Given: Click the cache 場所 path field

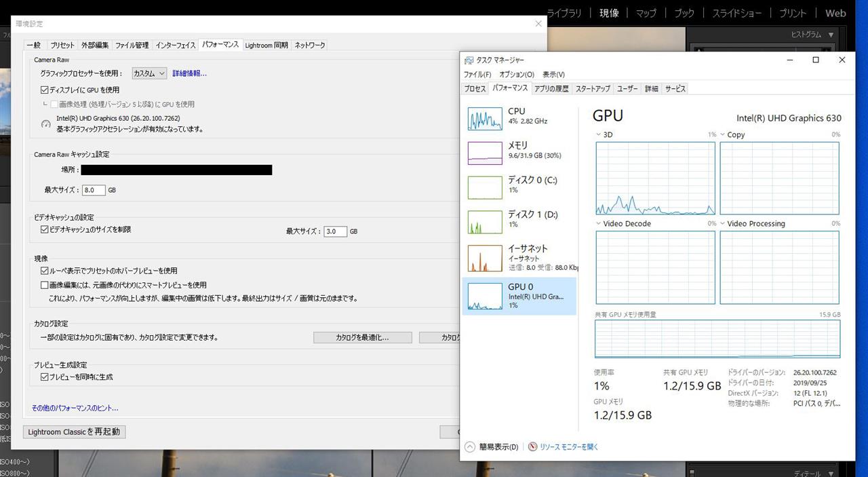Looking at the screenshot, I should [176, 170].
